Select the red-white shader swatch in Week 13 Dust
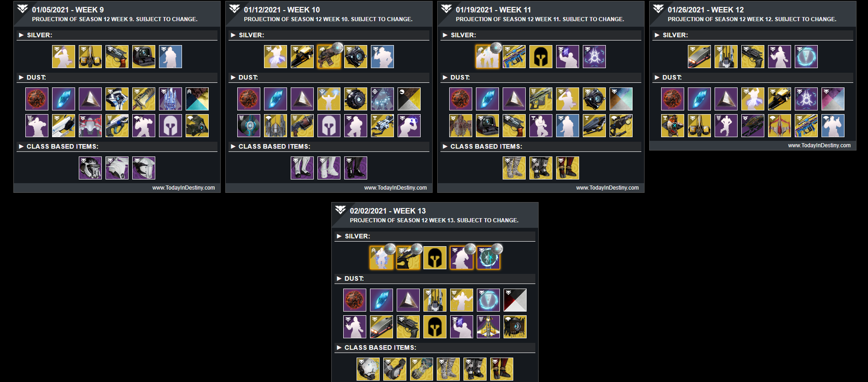The height and width of the screenshot is (382, 868). click(515, 300)
